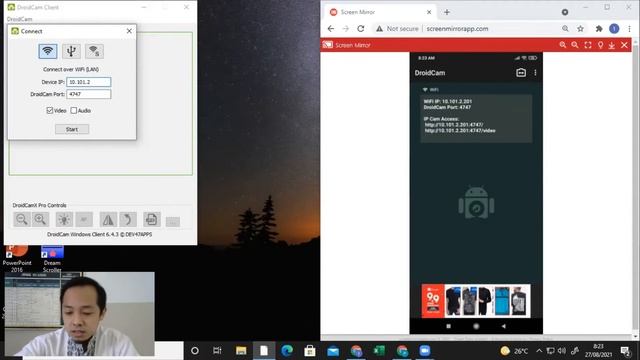
Task: Show hidden system tray icons
Action: (x=539, y=351)
